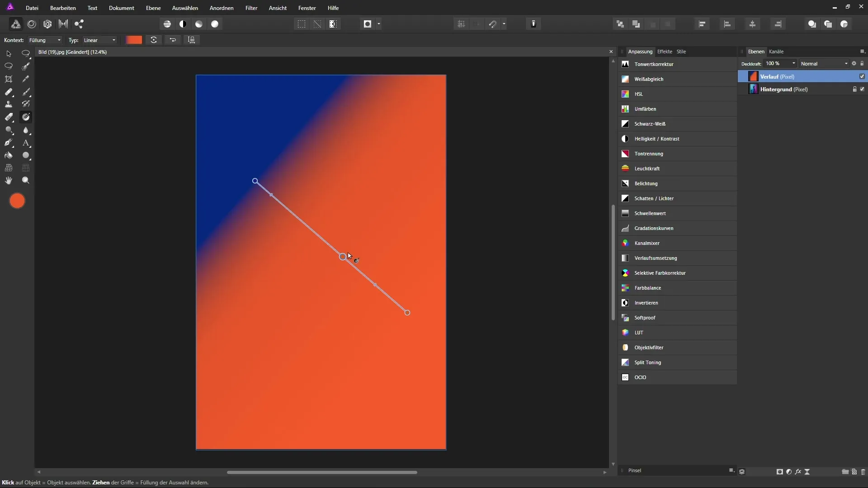The width and height of the screenshot is (868, 488).
Task: Open the Deckkraft 100 % dropdown
Action: point(780,64)
